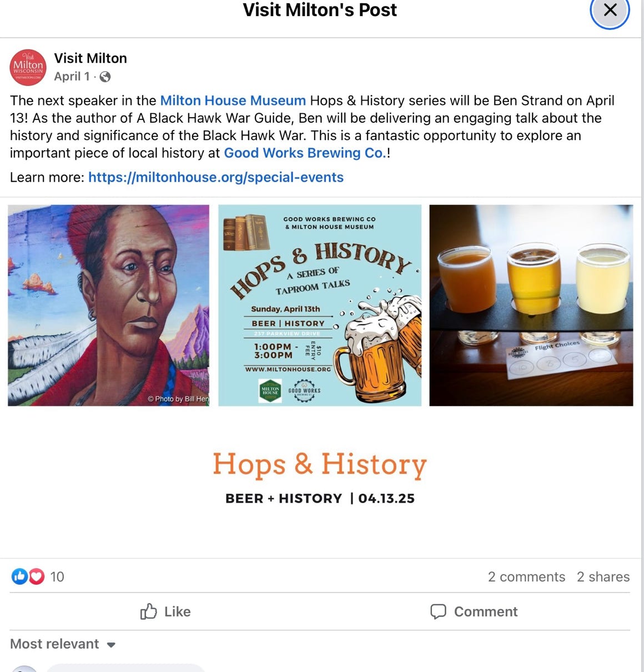Open the beer flight glasses photo
Screen dimensions: 644x672
coord(531,305)
